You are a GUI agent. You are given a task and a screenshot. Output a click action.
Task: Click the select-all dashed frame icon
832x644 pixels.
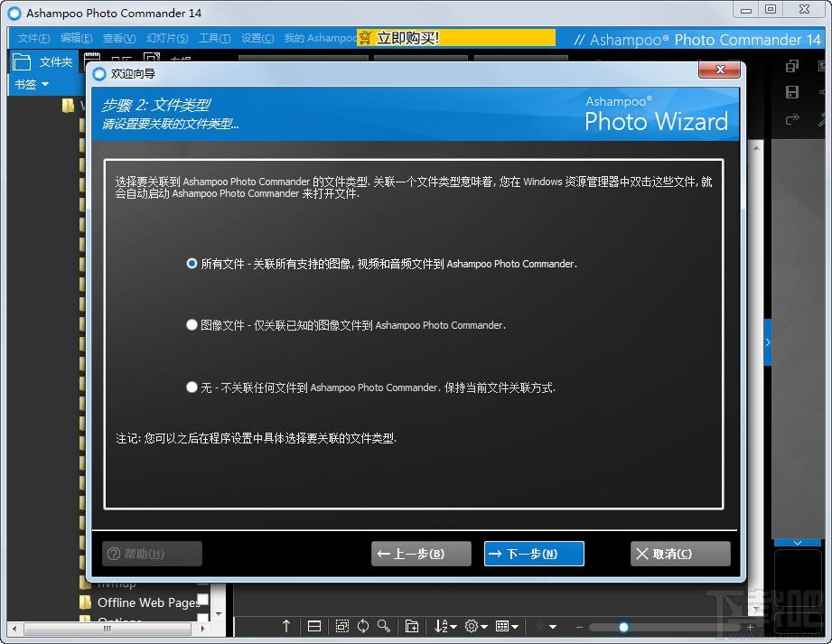point(342,627)
